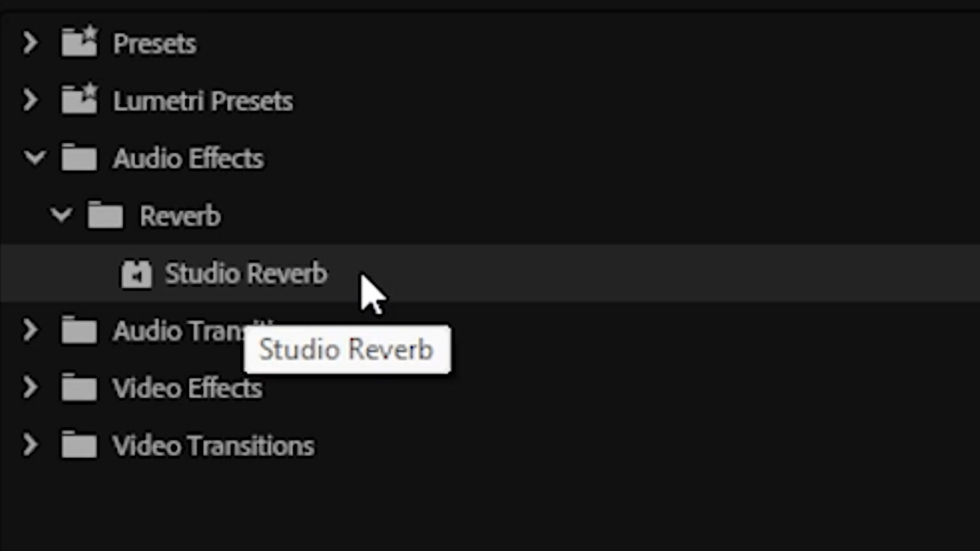
Task: Select the Studio Reverb effect
Action: 246,273
